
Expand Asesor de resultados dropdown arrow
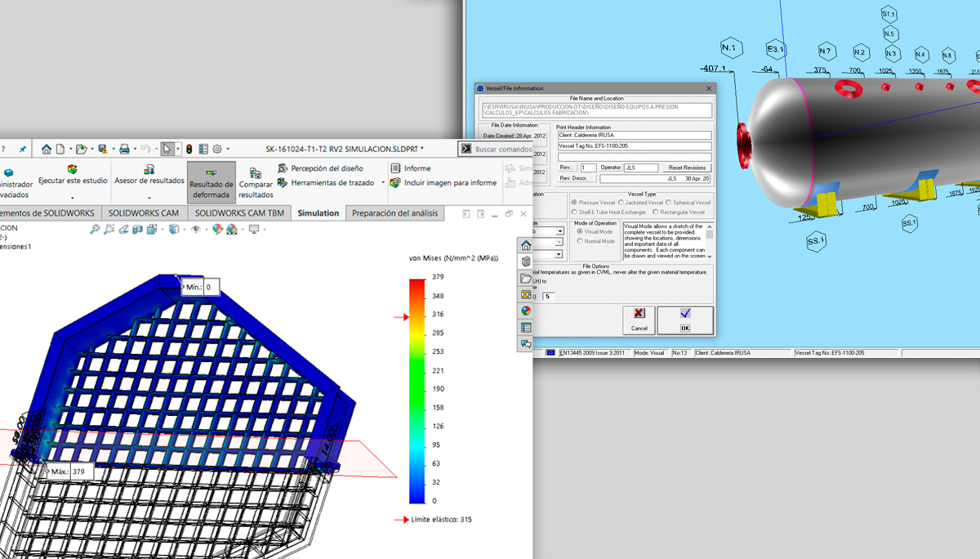point(149,198)
